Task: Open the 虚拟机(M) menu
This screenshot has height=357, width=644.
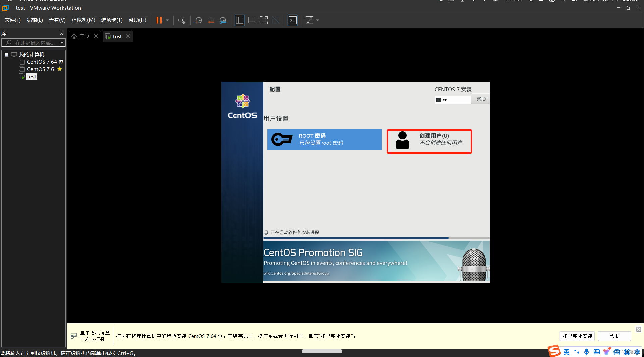Action: (84, 20)
